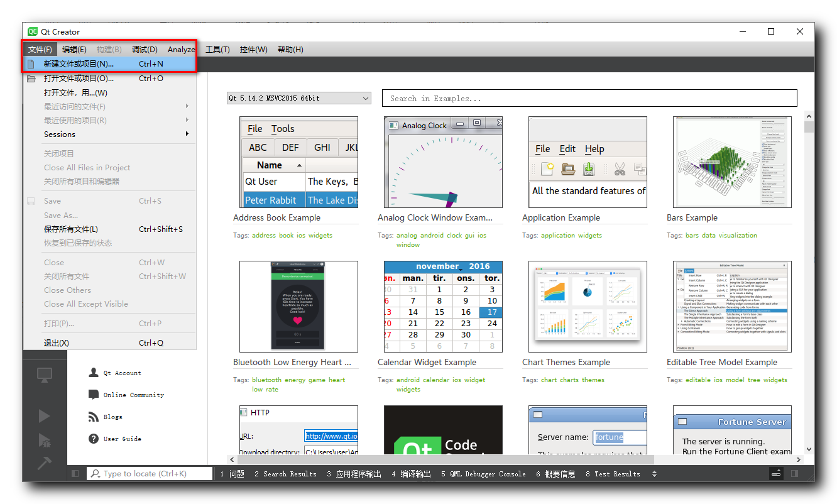Click the Qt Account person icon
The image size is (837, 504).
pyautogui.click(x=94, y=373)
